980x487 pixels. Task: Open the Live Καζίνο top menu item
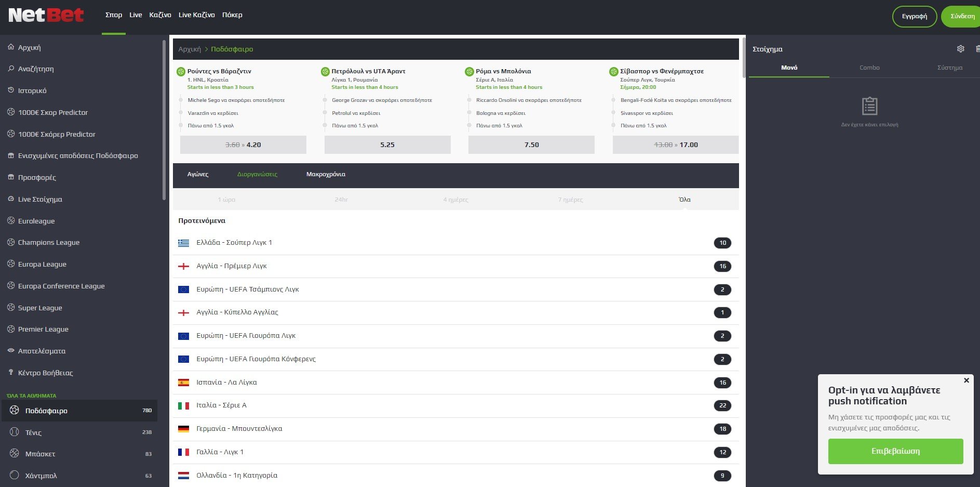pyautogui.click(x=196, y=15)
